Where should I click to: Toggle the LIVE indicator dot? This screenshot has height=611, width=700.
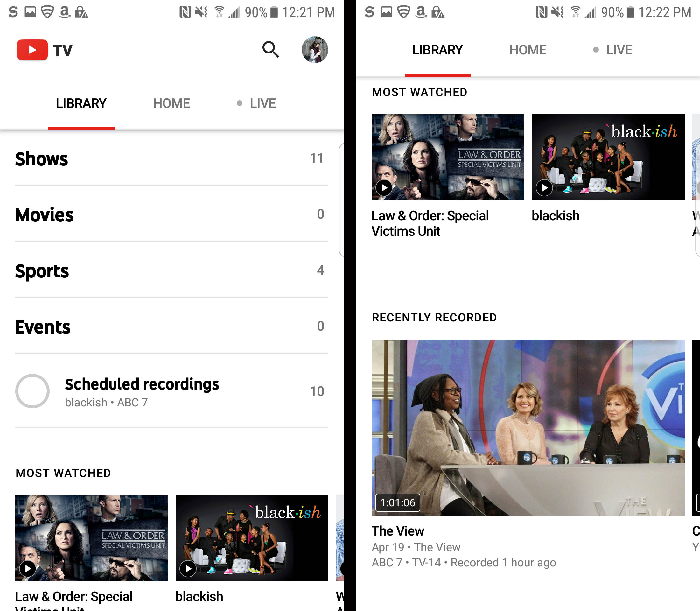click(x=240, y=103)
